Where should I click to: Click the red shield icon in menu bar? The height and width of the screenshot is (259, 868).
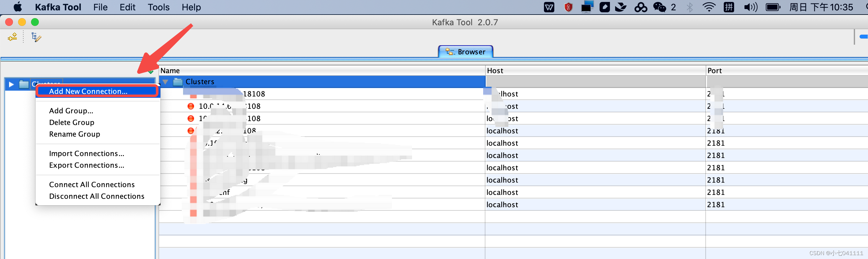tap(568, 7)
